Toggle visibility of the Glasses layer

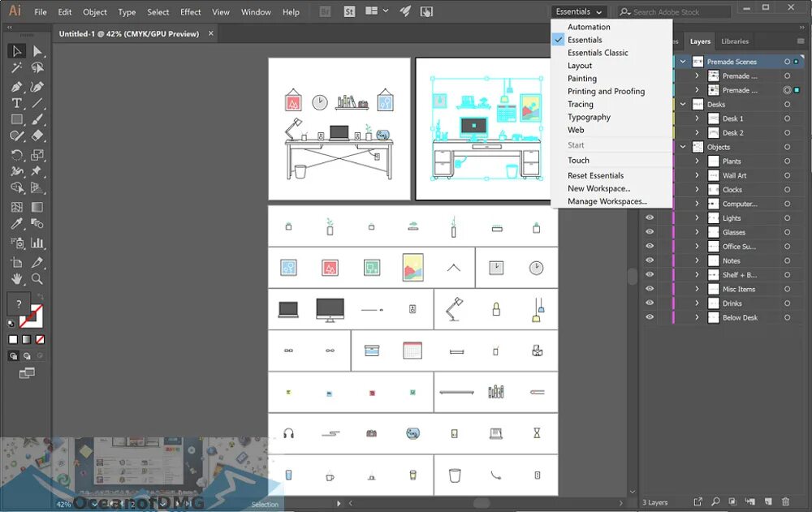(x=650, y=231)
